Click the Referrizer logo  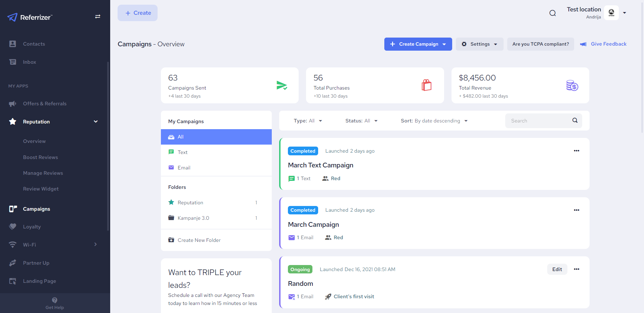(30, 17)
